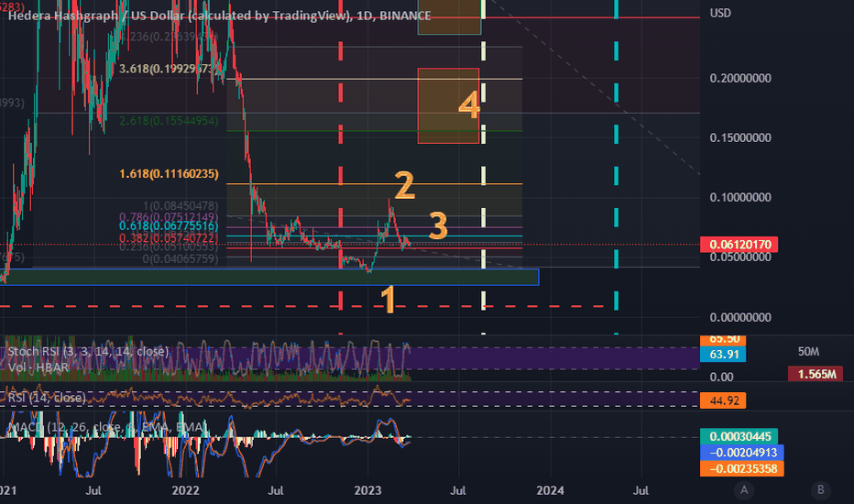Click the RSI (14, close) indicator legend

47,398
